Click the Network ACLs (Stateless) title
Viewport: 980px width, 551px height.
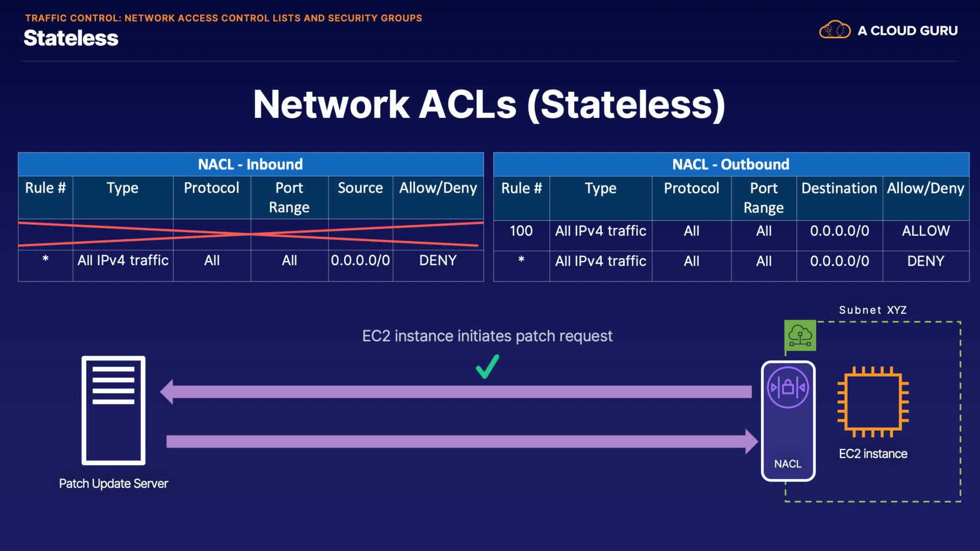(489, 105)
